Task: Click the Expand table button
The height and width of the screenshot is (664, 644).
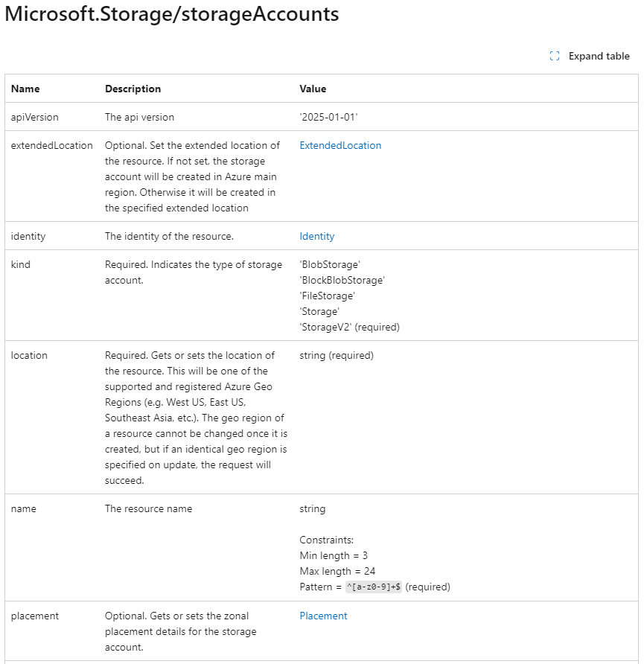Action: point(599,56)
